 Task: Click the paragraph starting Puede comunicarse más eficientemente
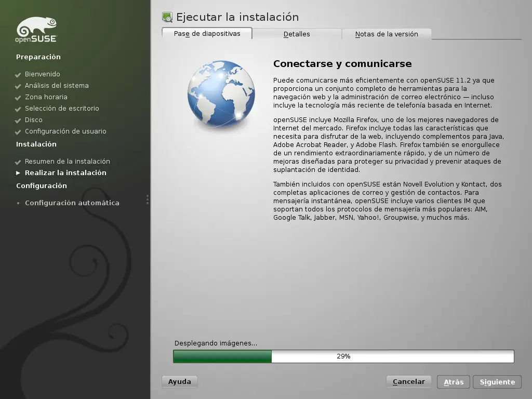[384, 93]
